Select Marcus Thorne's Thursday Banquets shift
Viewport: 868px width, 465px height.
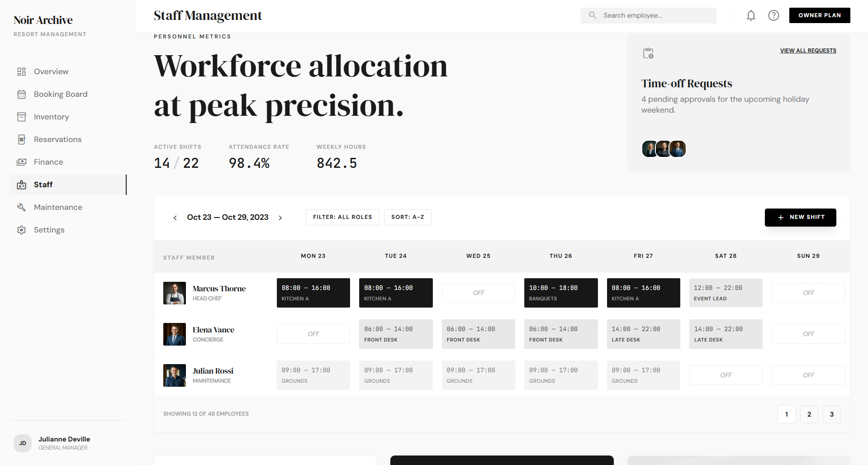tap(560, 293)
